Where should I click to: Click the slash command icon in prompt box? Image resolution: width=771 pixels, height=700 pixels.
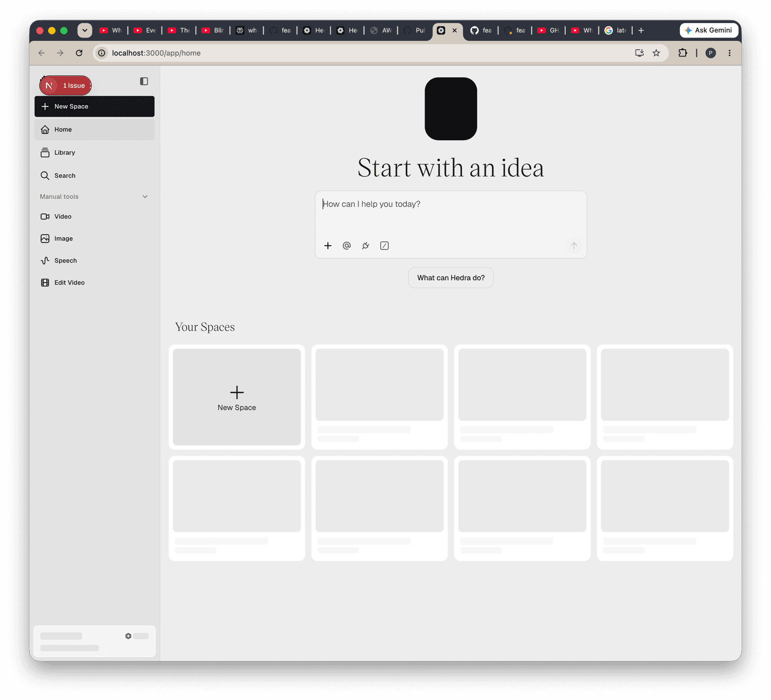pos(385,246)
